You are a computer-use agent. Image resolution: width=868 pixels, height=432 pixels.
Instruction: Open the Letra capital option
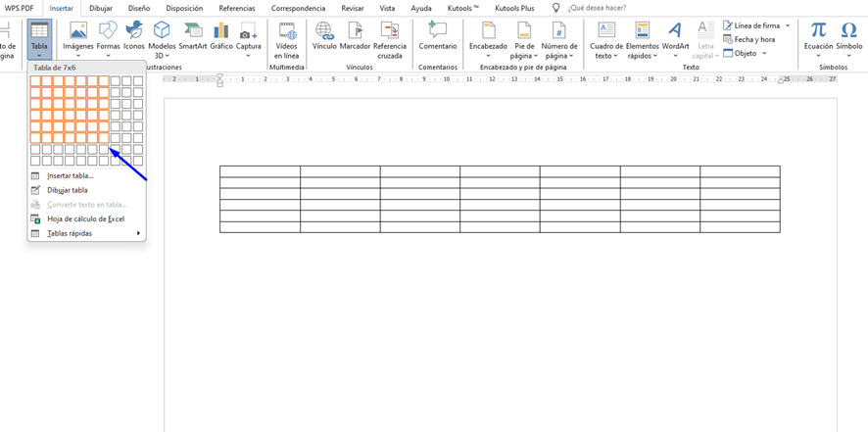[705, 40]
